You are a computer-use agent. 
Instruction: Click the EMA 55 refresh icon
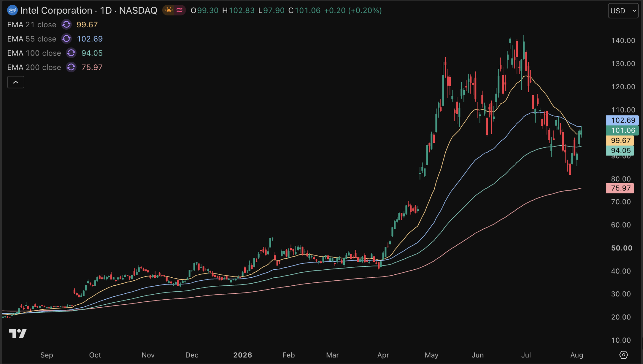pyautogui.click(x=67, y=39)
